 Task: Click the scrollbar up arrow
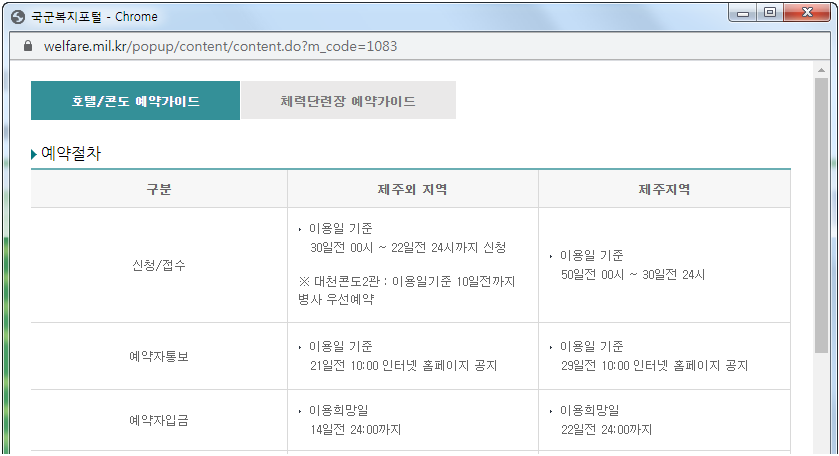click(821, 70)
